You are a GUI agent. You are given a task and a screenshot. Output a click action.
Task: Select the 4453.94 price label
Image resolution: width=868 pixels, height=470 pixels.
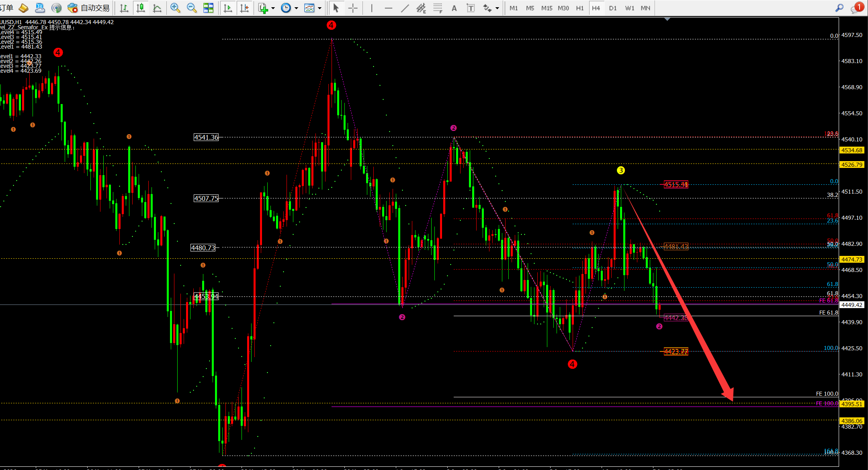pos(206,296)
